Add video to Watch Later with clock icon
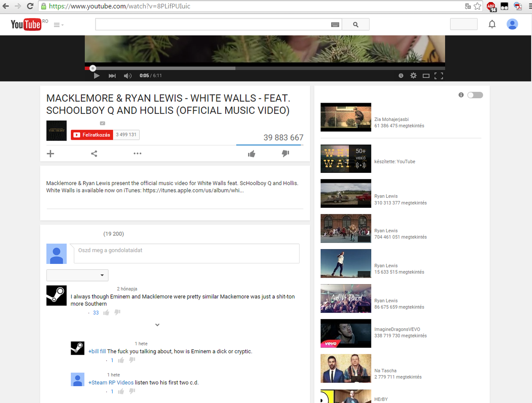 [401, 76]
